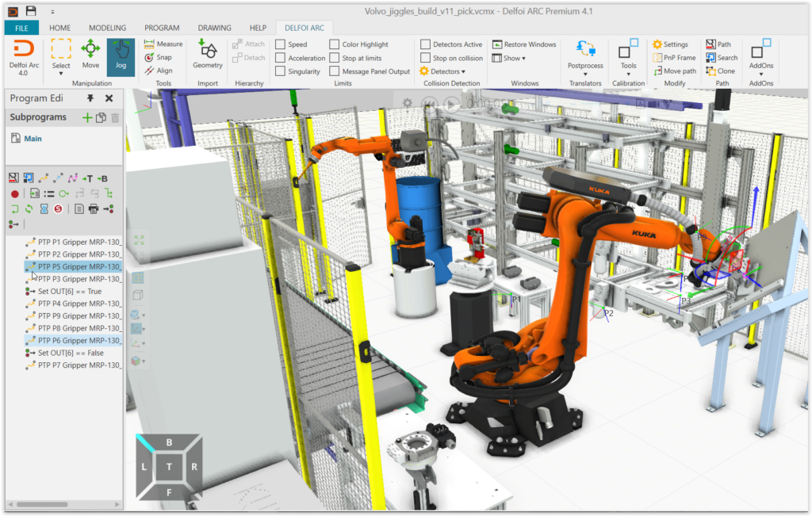Click the Clone path icon

720,71
